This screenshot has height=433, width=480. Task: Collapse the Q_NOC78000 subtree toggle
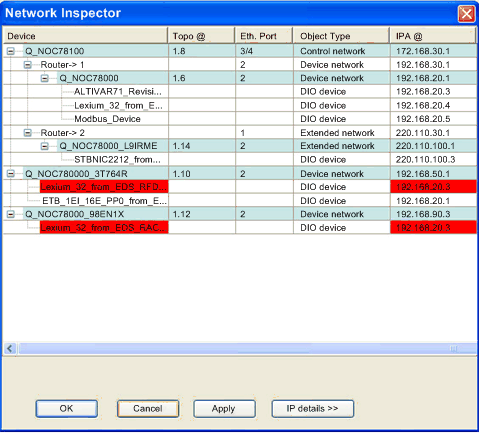point(44,78)
